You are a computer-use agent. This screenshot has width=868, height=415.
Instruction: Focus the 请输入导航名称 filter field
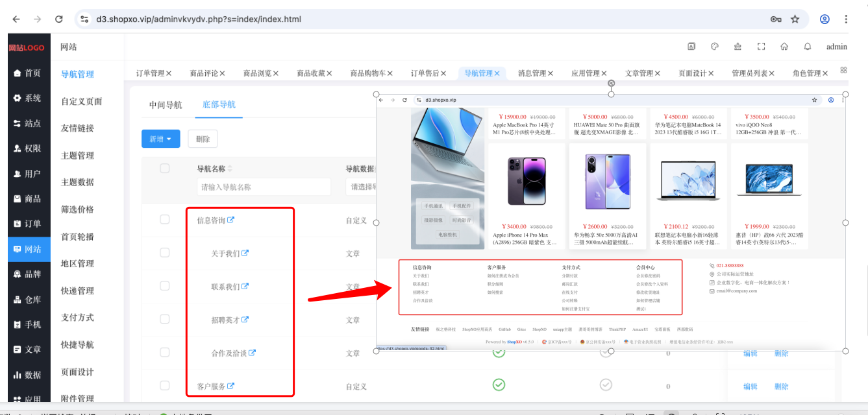coord(263,187)
